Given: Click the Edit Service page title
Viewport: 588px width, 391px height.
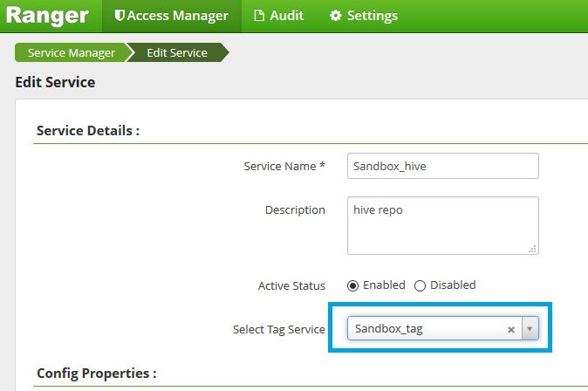Looking at the screenshot, I should (55, 82).
